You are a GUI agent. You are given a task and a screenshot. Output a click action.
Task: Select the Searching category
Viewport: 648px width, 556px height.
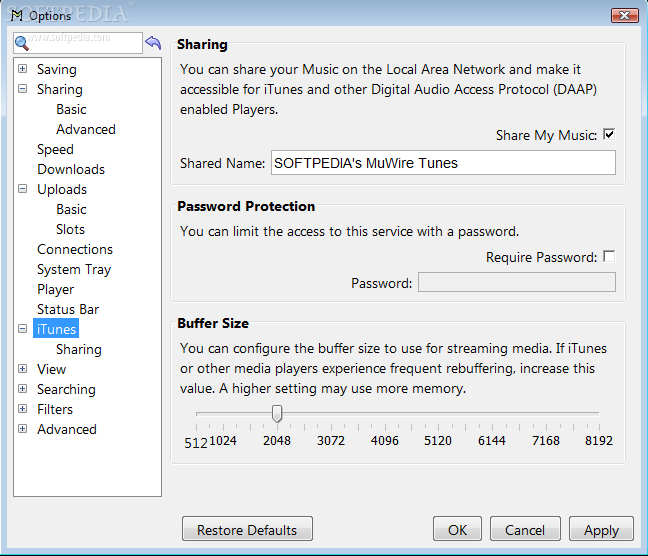pyautogui.click(x=66, y=389)
